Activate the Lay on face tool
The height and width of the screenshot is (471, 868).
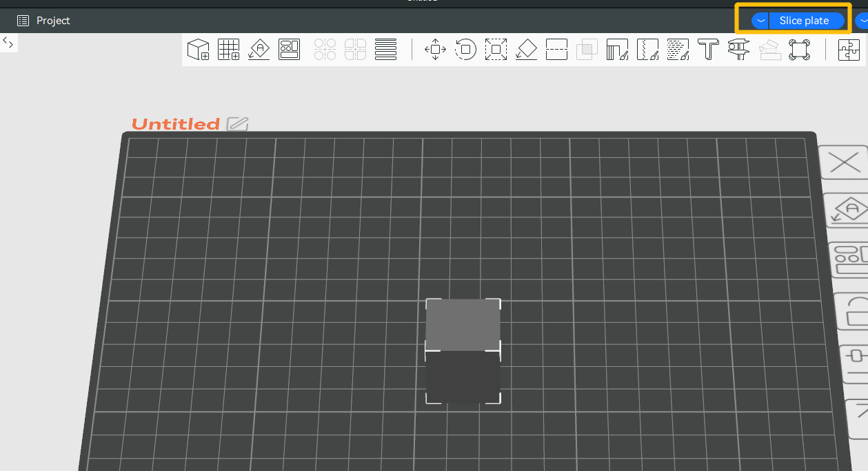point(526,50)
